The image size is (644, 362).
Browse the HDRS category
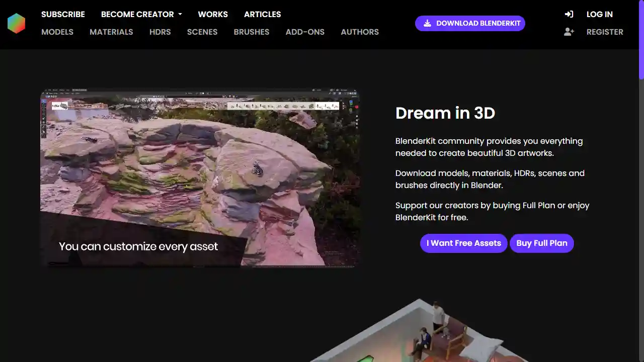pos(160,32)
